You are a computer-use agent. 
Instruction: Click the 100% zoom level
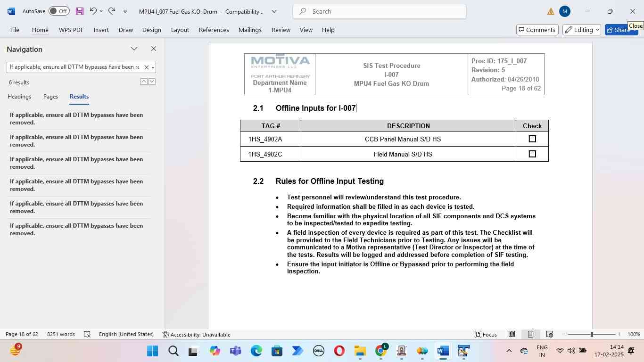click(634, 334)
